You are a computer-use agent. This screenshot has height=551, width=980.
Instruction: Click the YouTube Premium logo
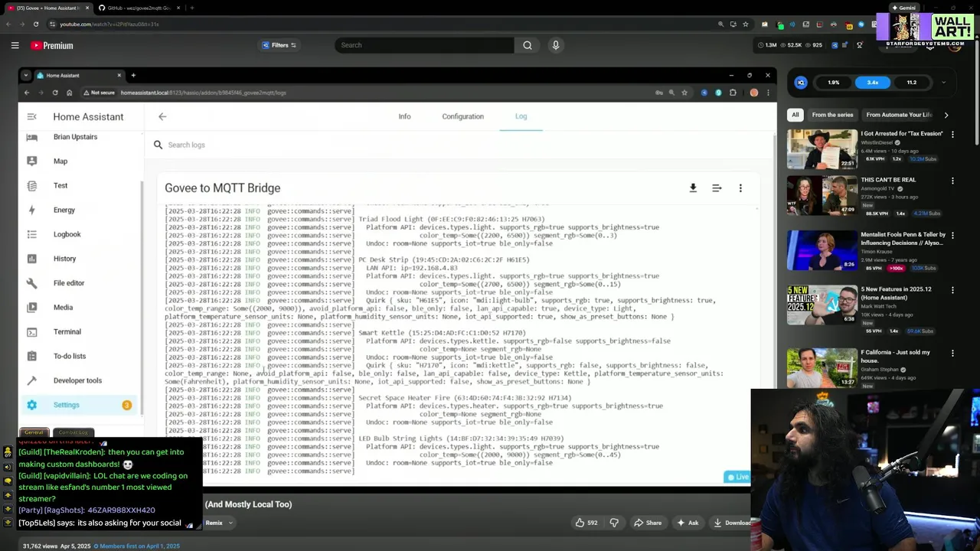pos(52,45)
